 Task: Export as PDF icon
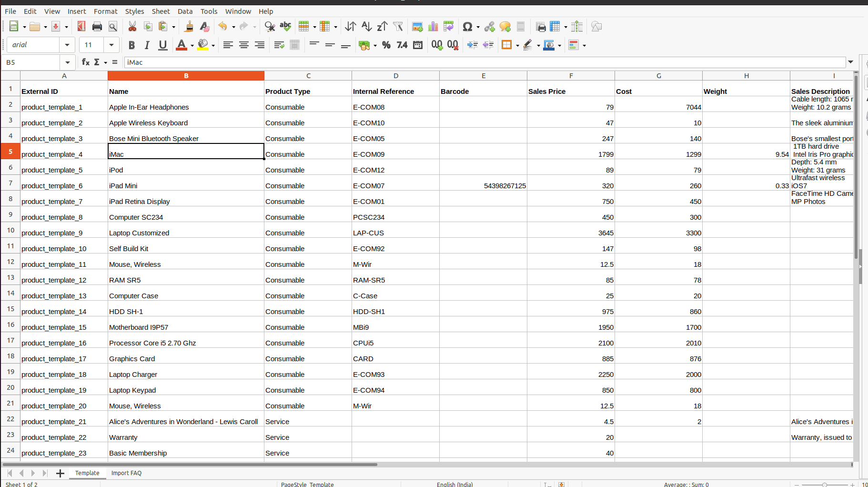click(x=81, y=27)
